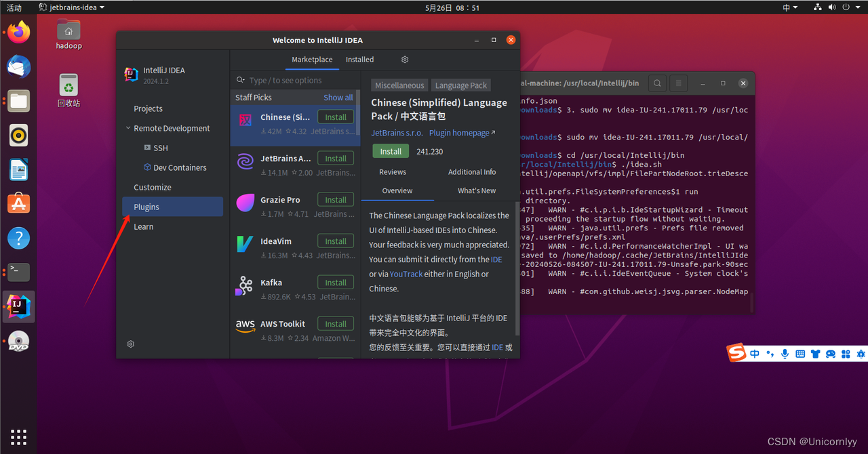This screenshot has height=454, width=868.
Task: Click Show all link for Staff Picks
Action: coord(338,98)
